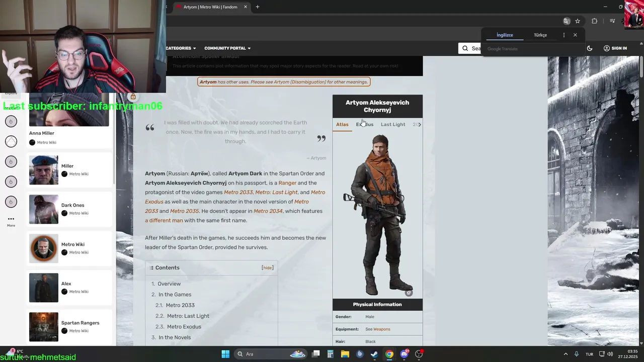Open the Dark Ones recommendation card
This screenshot has width=644, height=362.
tap(69, 209)
